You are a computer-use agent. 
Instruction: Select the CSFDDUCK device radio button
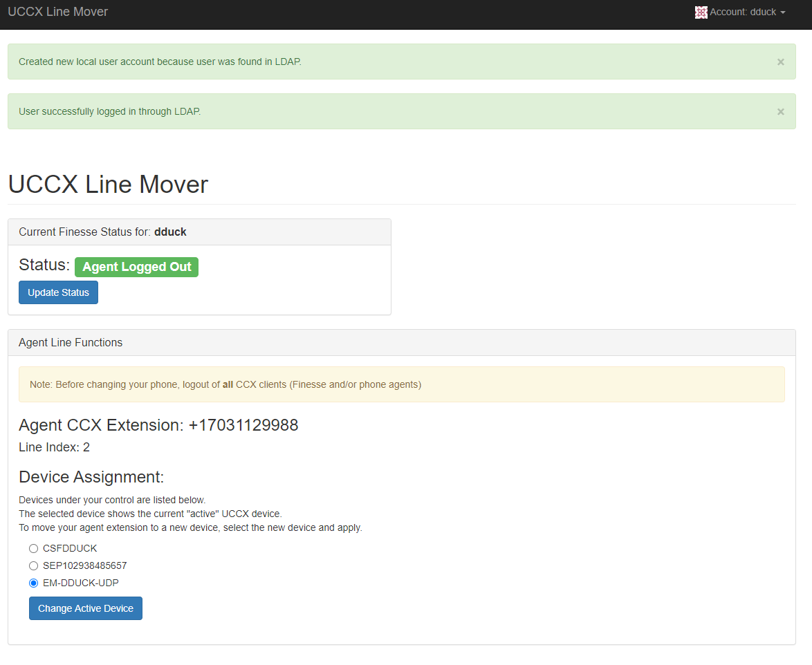[34, 549]
